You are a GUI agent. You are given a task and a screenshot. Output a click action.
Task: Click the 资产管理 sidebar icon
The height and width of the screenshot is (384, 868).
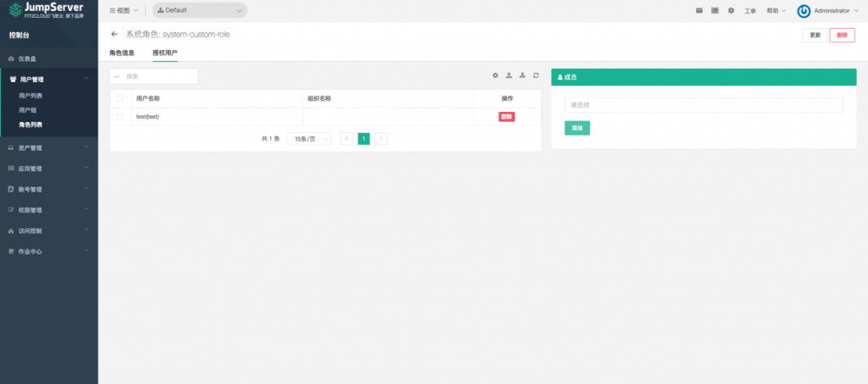pyautogui.click(x=12, y=148)
